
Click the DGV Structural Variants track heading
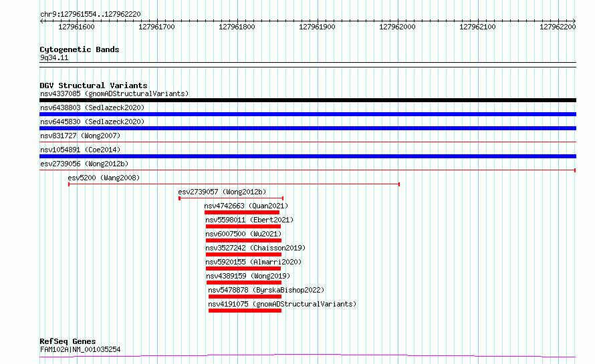coord(94,85)
